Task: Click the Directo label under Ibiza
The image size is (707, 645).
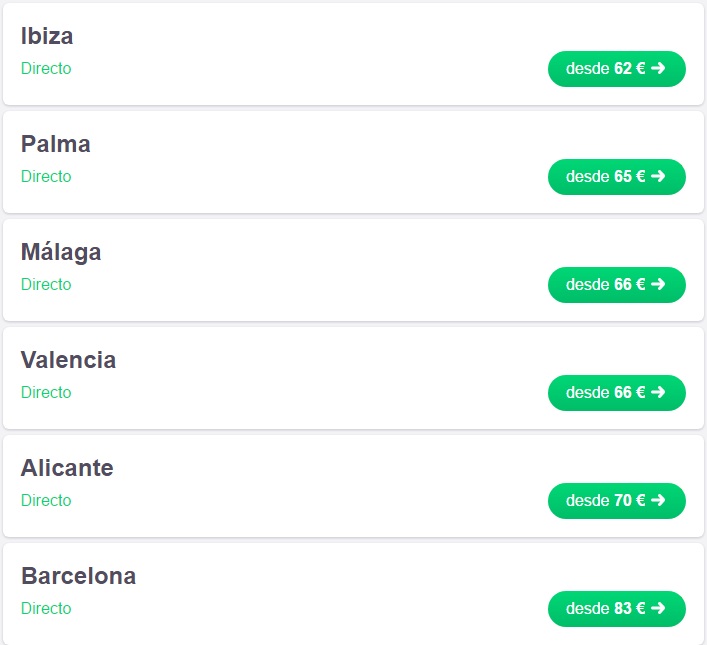Action: tap(46, 69)
